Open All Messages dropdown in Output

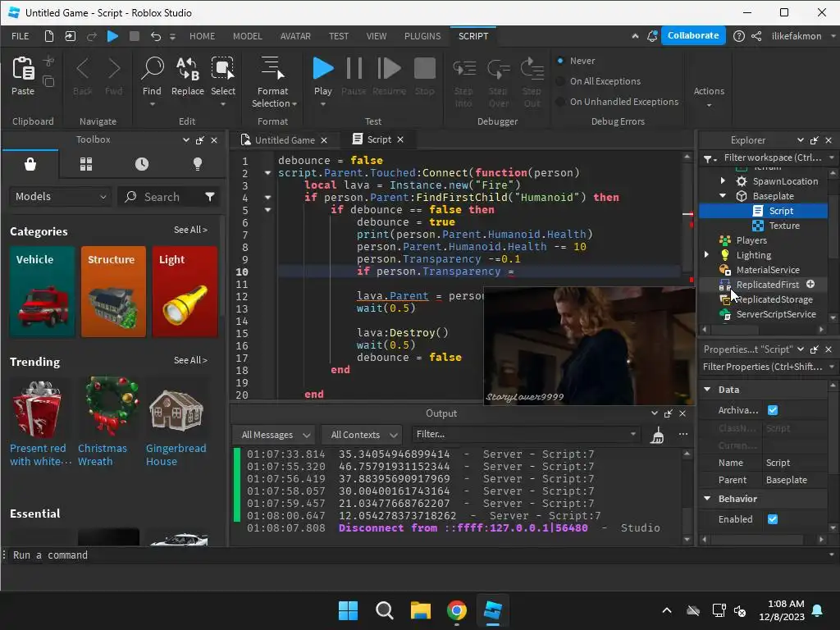[x=274, y=435]
